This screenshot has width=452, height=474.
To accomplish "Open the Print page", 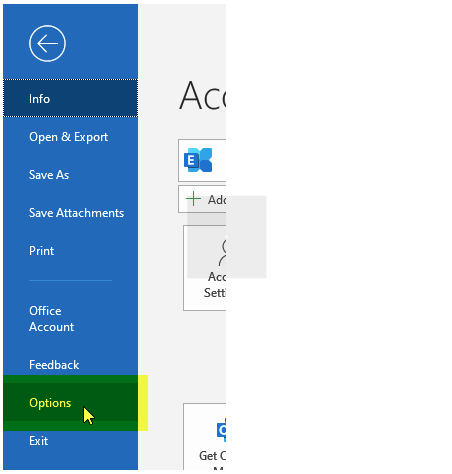I will (70, 251).
